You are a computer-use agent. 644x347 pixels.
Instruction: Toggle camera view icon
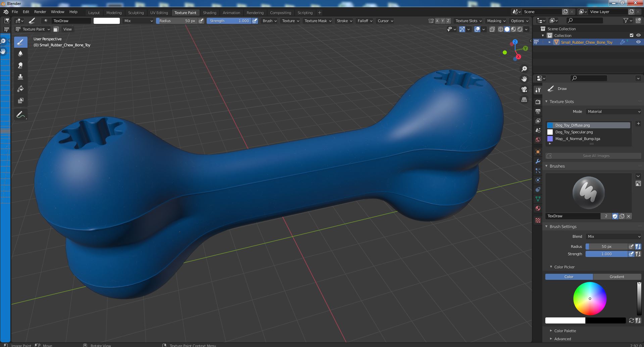coord(524,89)
